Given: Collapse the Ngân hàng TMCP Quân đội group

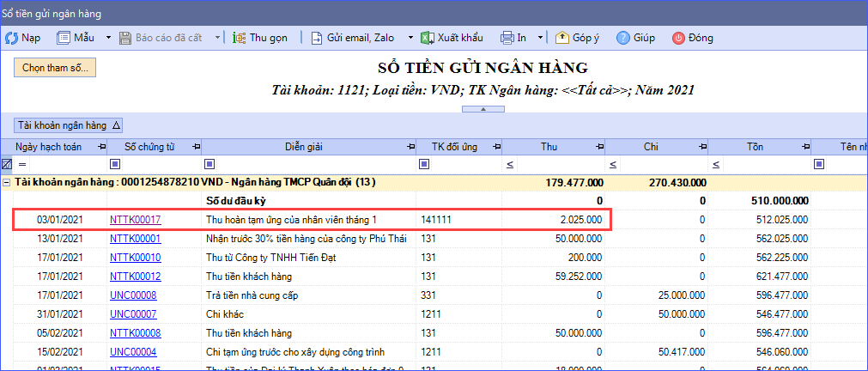Looking at the screenshot, I should click(7, 183).
